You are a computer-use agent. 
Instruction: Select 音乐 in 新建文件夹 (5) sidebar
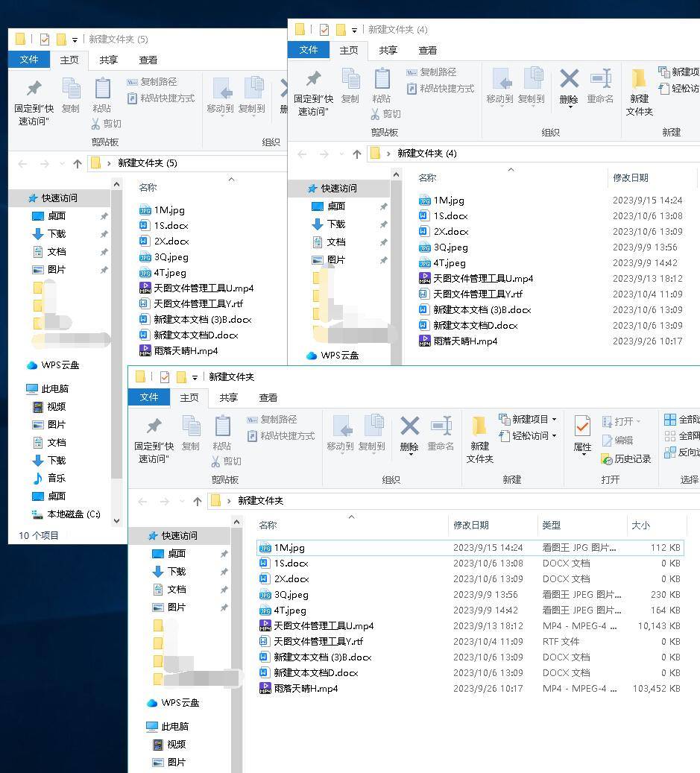[x=49, y=479]
